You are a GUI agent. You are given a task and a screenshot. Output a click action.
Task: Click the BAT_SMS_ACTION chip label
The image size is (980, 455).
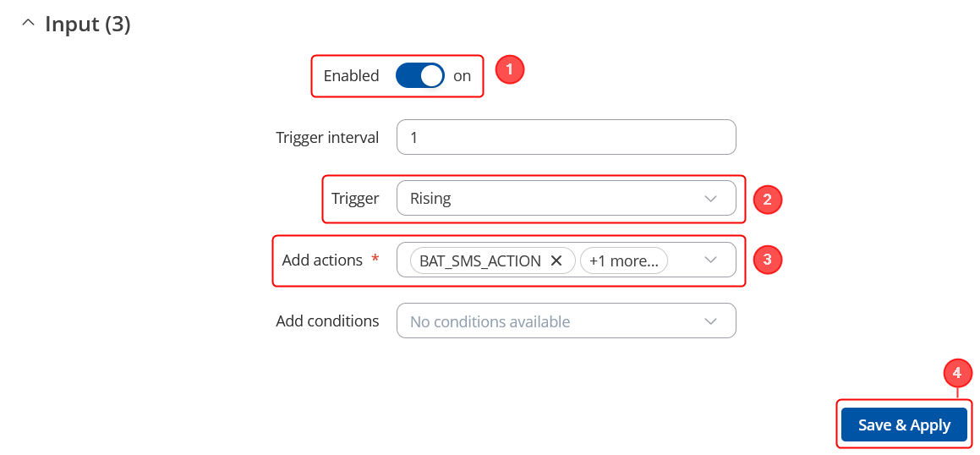(479, 260)
